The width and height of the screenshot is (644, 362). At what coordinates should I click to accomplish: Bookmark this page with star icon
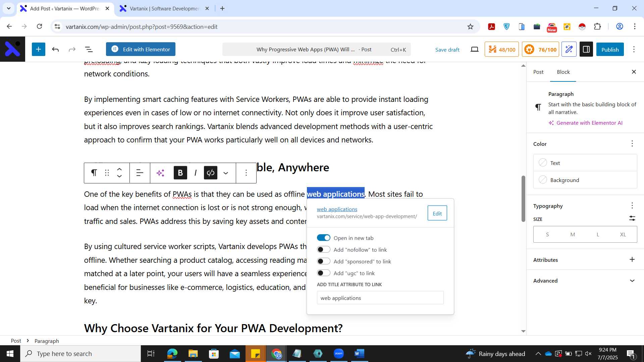(x=471, y=26)
